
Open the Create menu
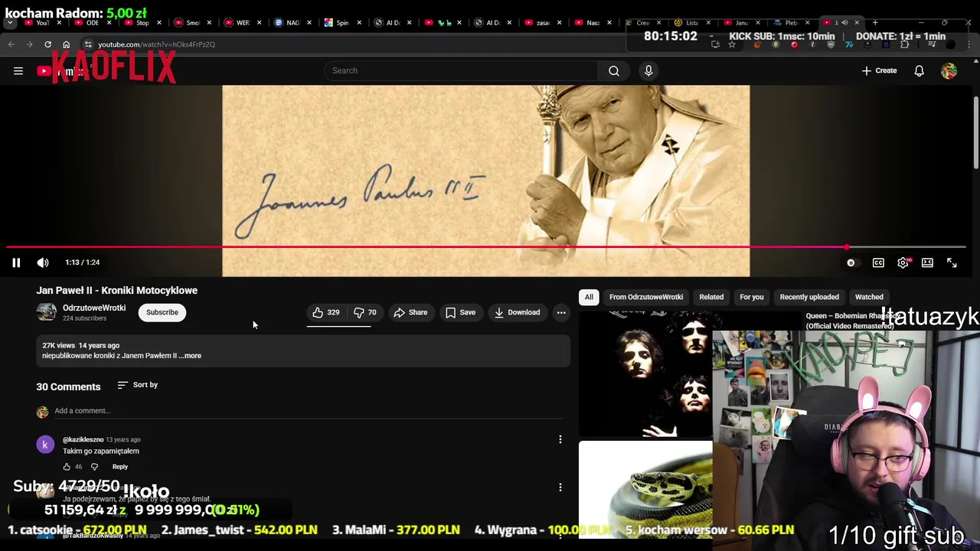pos(879,70)
